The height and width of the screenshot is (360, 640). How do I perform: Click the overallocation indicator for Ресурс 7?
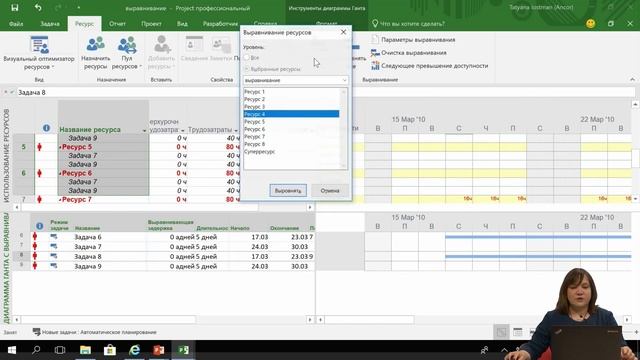[x=39, y=199]
